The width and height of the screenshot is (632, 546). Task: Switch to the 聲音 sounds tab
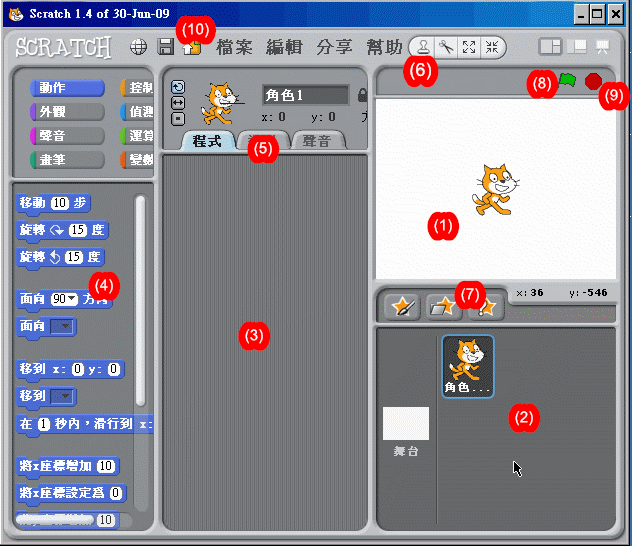317,141
